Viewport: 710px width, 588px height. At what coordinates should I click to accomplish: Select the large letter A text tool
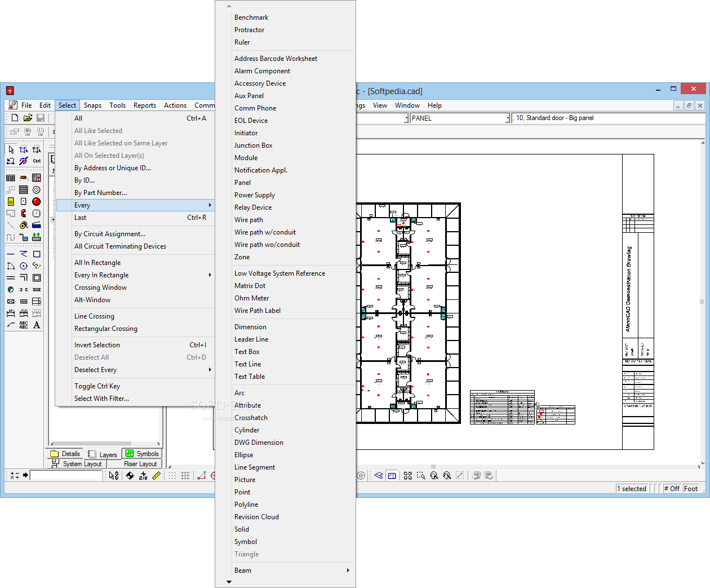(37, 325)
